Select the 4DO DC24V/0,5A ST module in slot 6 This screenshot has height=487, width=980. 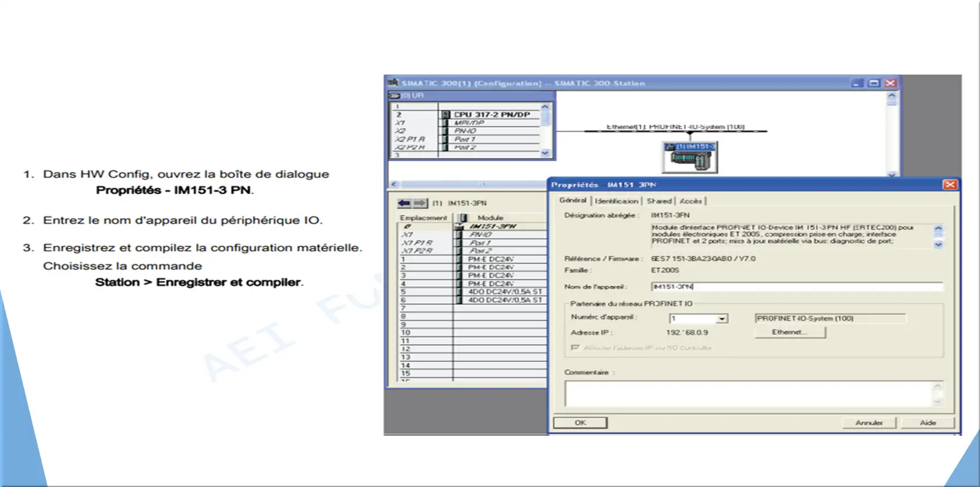coord(472,300)
